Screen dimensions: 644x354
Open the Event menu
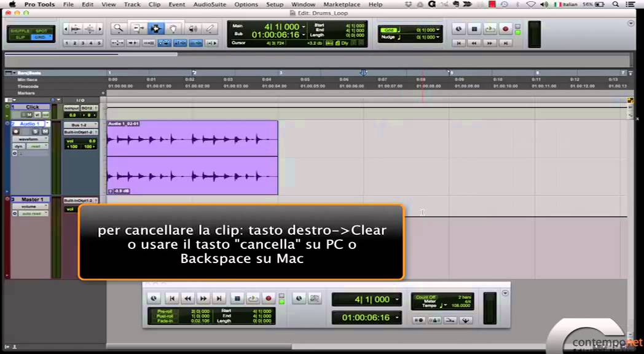pos(176,4)
